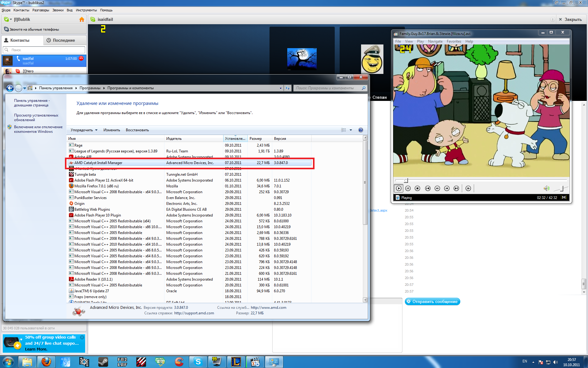Viewport: 588px width, 368px height.
Task: Mute the media player volume icon
Action: (x=546, y=188)
